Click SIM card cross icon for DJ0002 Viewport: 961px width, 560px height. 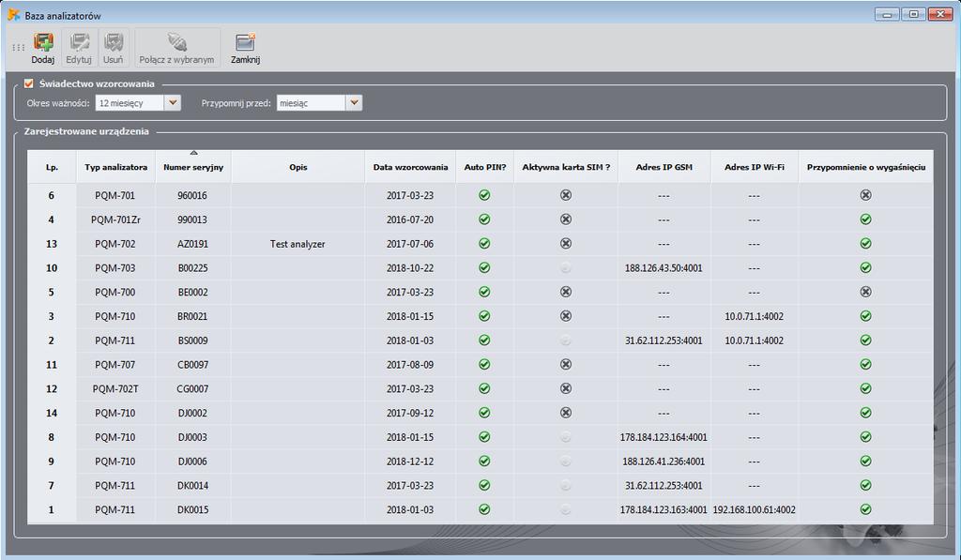coord(566,413)
